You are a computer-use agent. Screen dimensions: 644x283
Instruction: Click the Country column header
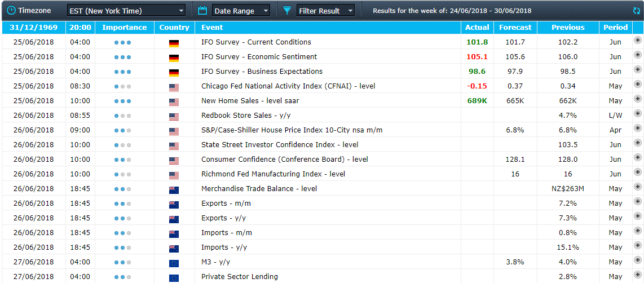click(174, 28)
